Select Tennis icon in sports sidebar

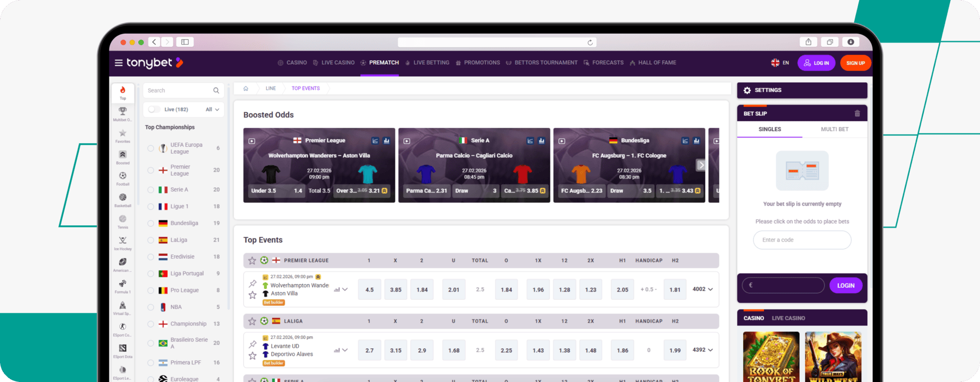point(123,219)
